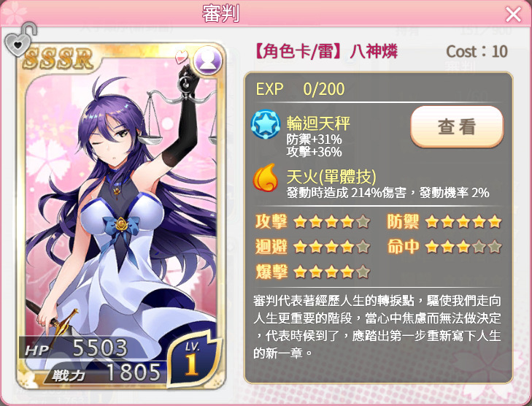Click the blue star 輪迴天秤 skill icon
The image size is (532, 406).
tap(266, 125)
